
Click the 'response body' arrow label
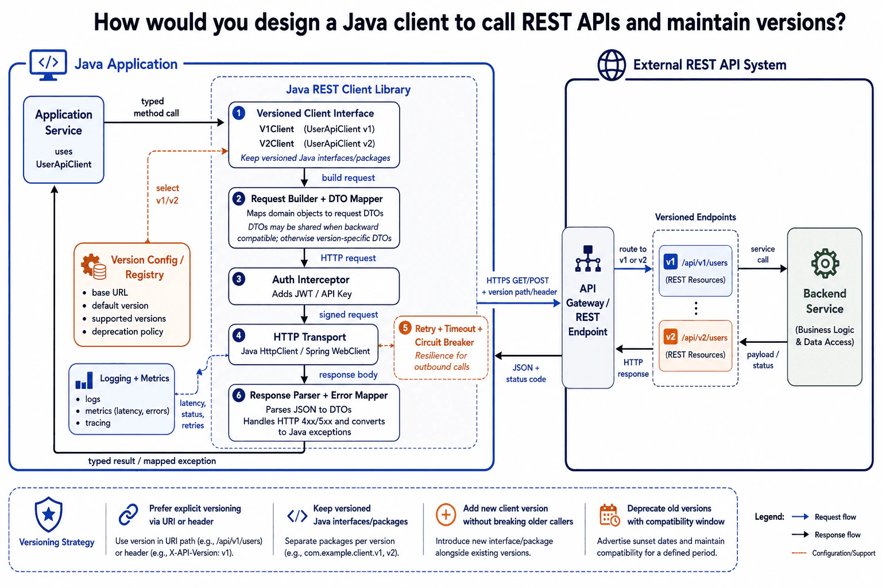point(349,375)
